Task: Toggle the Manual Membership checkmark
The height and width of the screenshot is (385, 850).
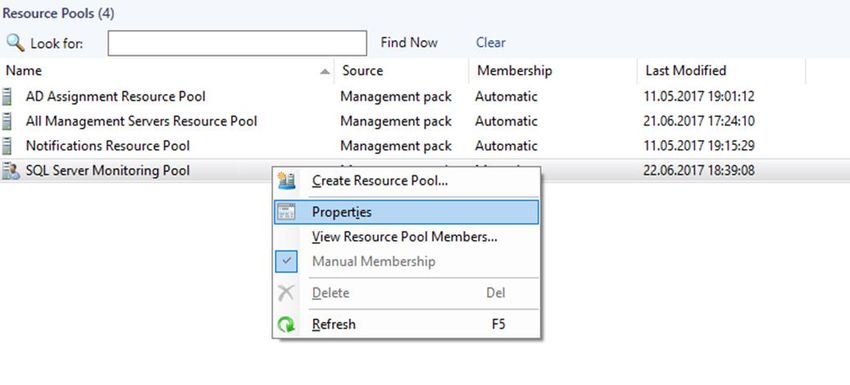Action: [x=286, y=262]
